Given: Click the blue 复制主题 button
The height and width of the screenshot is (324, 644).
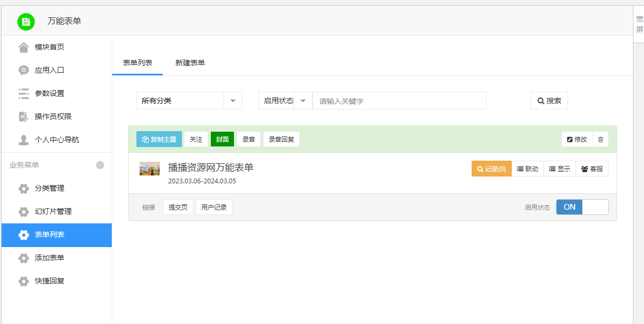Looking at the screenshot, I should click(x=159, y=140).
